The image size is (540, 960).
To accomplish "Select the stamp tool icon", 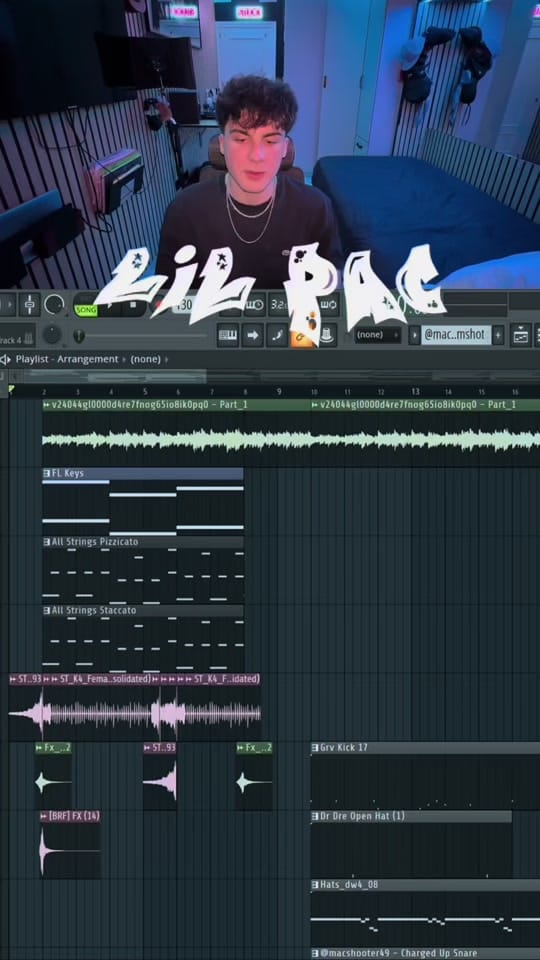I will pyautogui.click(x=326, y=335).
